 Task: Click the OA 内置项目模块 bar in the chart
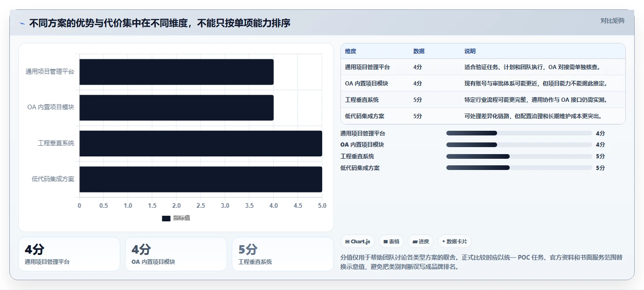pos(176,108)
